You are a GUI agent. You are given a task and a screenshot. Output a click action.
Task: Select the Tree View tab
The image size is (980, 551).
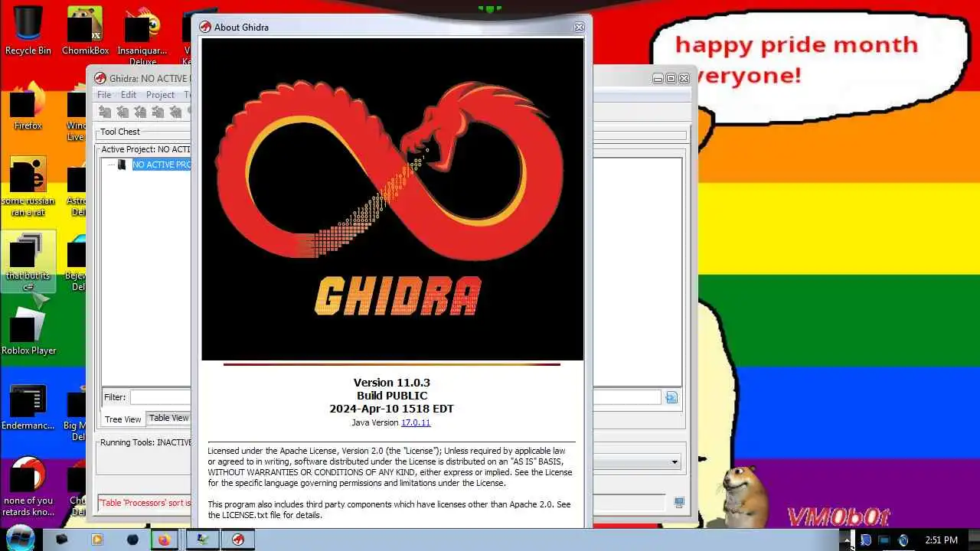(x=122, y=419)
